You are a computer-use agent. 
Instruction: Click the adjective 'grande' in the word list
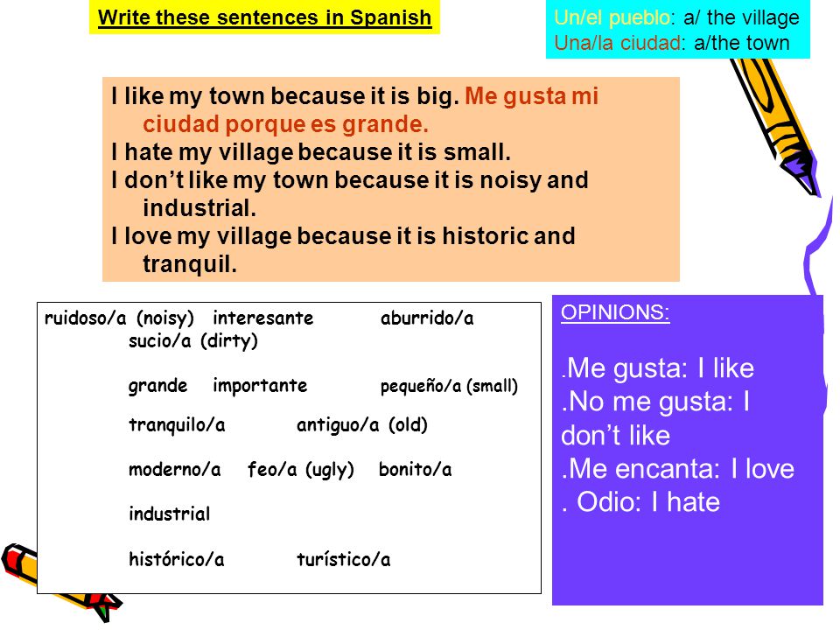click(x=158, y=386)
